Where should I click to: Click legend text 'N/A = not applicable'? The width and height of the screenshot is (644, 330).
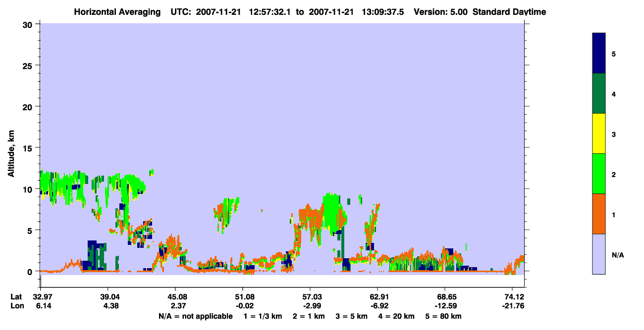196,316
